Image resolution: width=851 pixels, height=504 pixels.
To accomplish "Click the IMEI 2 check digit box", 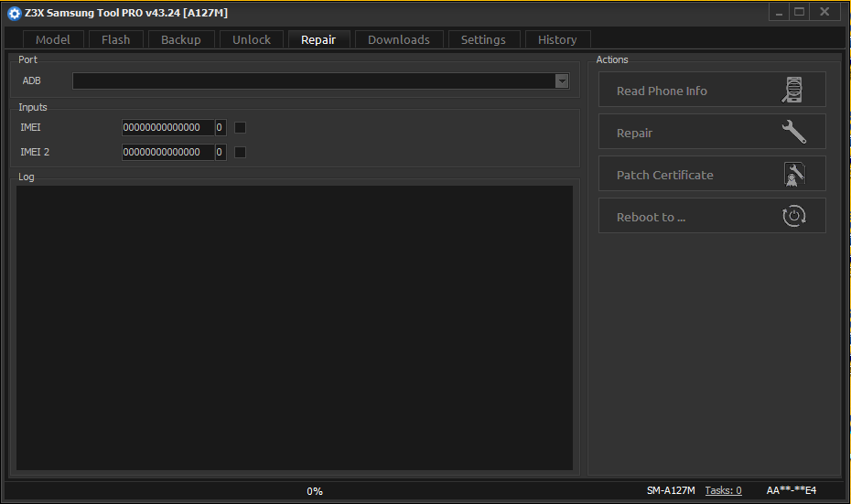I will (x=221, y=152).
